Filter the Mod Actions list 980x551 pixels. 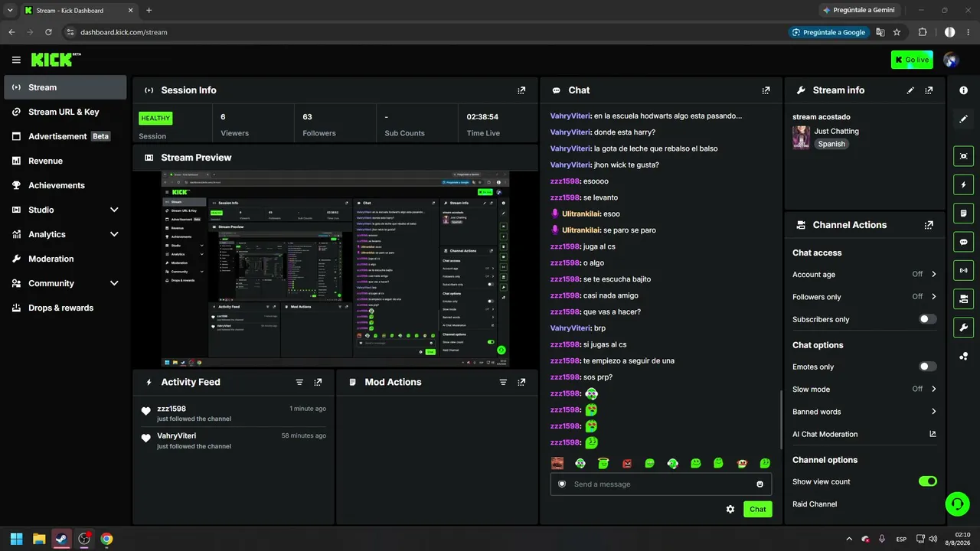(503, 382)
